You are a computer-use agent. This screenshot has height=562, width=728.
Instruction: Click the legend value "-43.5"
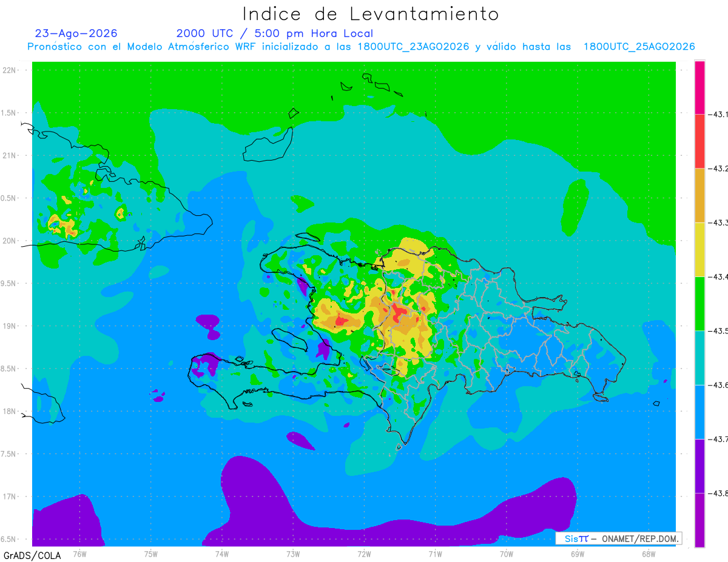coord(719,330)
